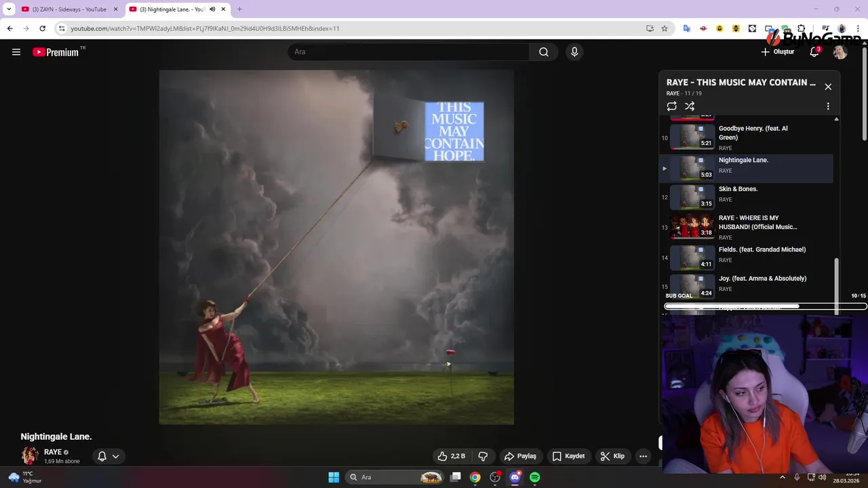The width and height of the screenshot is (868, 488).
Task: Click install app icon in address bar
Action: click(650, 28)
